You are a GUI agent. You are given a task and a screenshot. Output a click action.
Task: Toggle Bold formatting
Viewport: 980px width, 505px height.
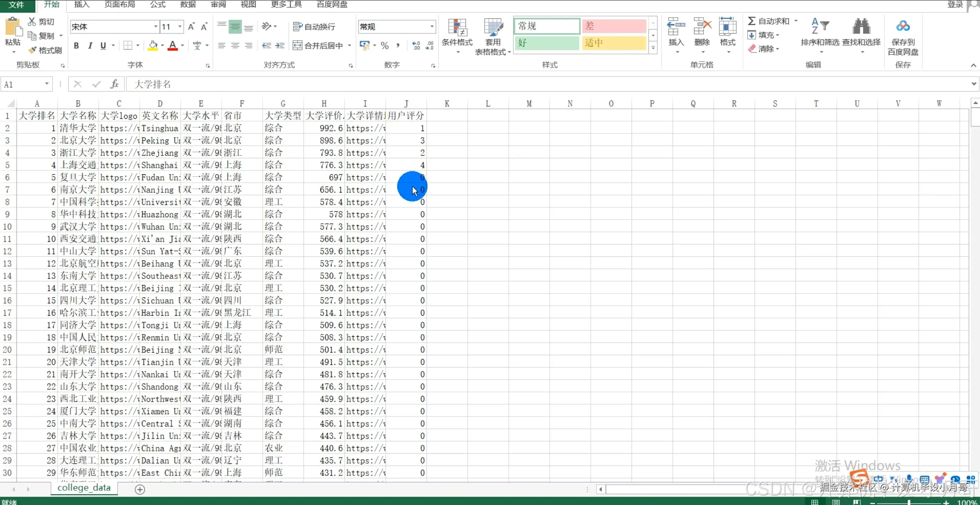click(x=77, y=46)
